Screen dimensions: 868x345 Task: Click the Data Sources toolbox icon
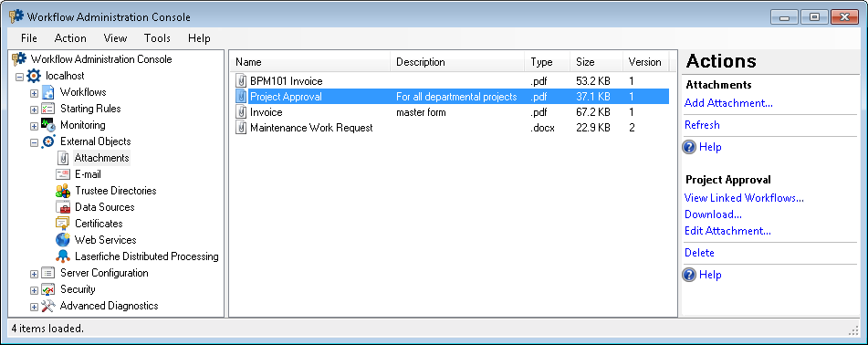63,207
